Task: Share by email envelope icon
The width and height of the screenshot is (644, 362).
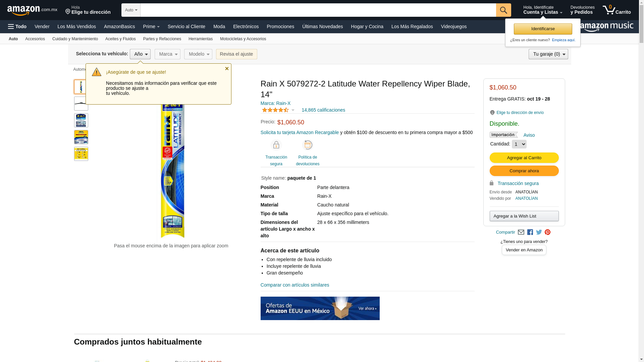Action: pos(521,232)
